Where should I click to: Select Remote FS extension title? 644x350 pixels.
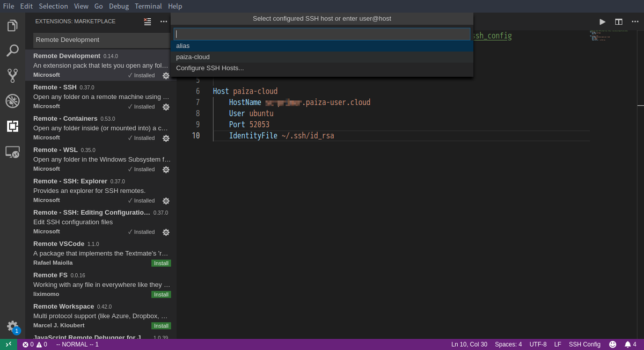pyautogui.click(x=50, y=275)
